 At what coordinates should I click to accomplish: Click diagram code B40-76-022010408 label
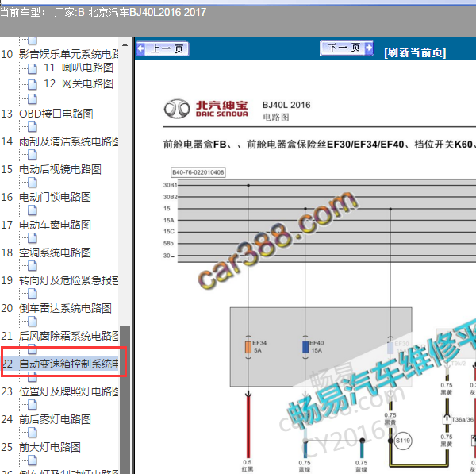click(198, 172)
